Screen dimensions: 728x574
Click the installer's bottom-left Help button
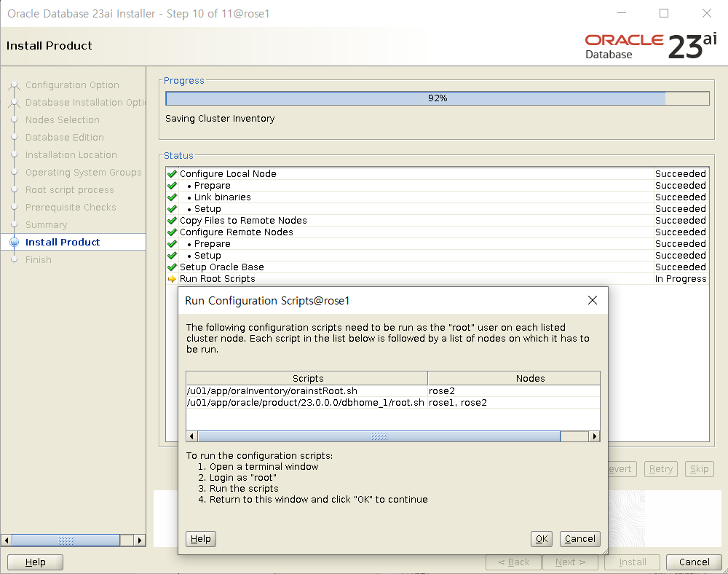tap(35, 562)
